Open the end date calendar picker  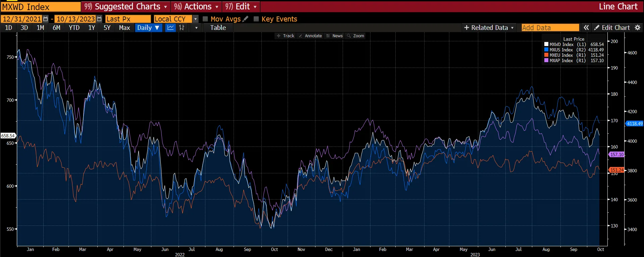(x=99, y=19)
